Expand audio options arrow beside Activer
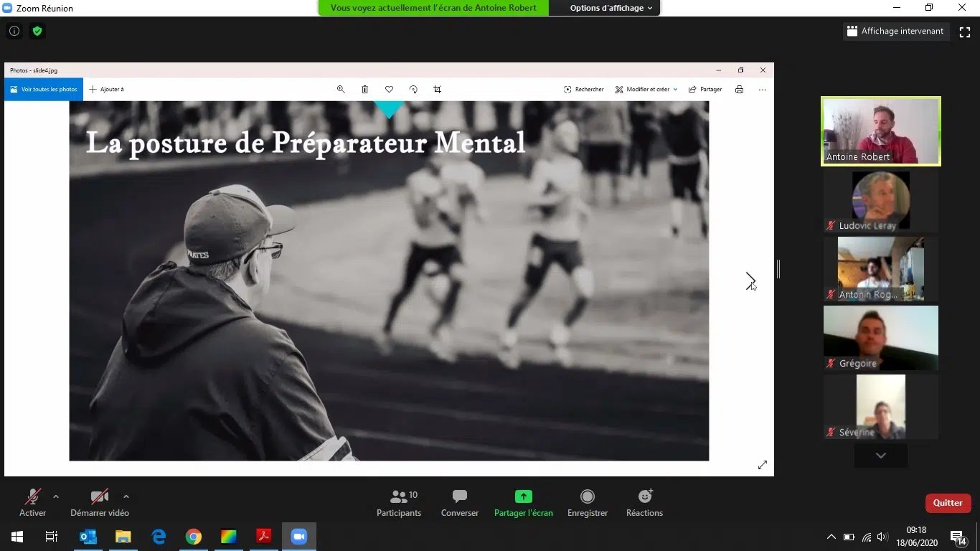The width and height of the screenshot is (980, 551). pyautogui.click(x=56, y=496)
